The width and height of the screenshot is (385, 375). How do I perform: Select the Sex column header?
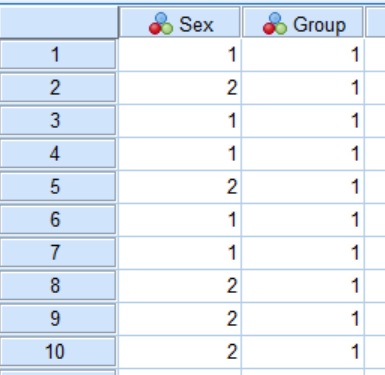180,22
